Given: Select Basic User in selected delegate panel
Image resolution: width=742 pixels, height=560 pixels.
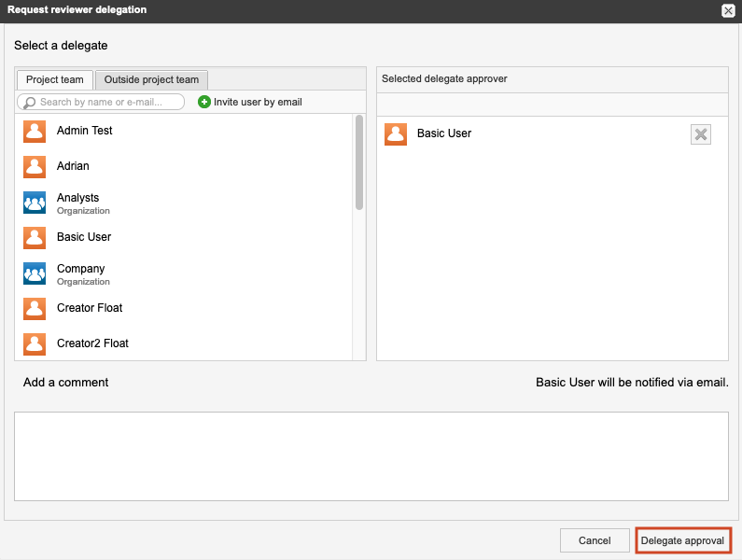Looking at the screenshot, I should pos(444,133).
